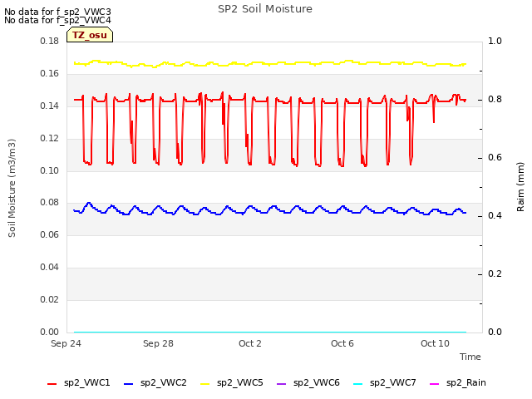Click the 0.18 left axis tick label
Image resolution: width=532 pixels, height=399 pixels.
point(49,42)
